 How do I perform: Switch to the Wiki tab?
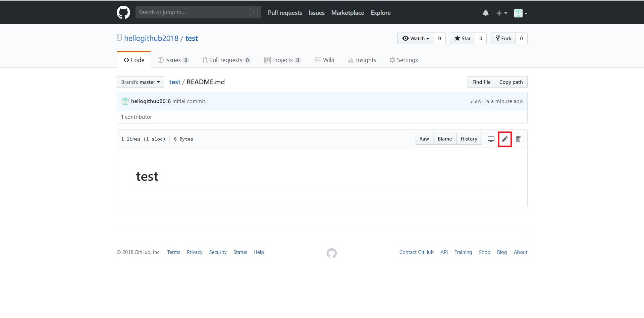pyautogui.click(x=324, y=60)
